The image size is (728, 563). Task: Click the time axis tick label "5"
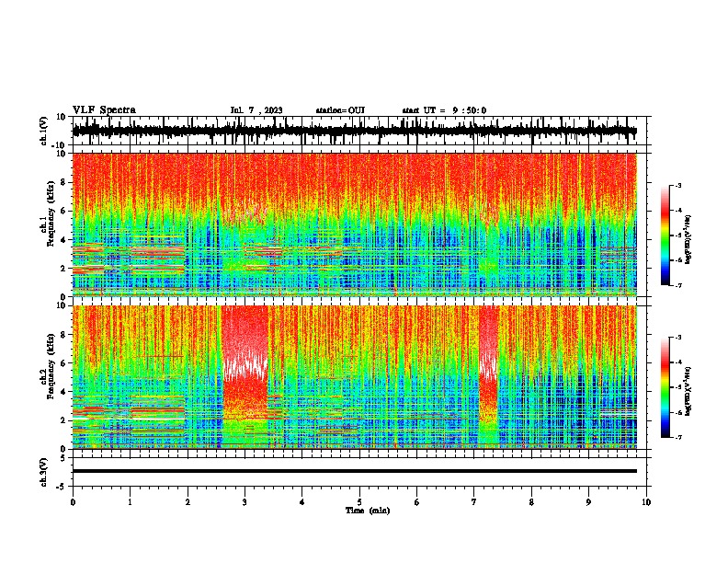coord(359,502)
